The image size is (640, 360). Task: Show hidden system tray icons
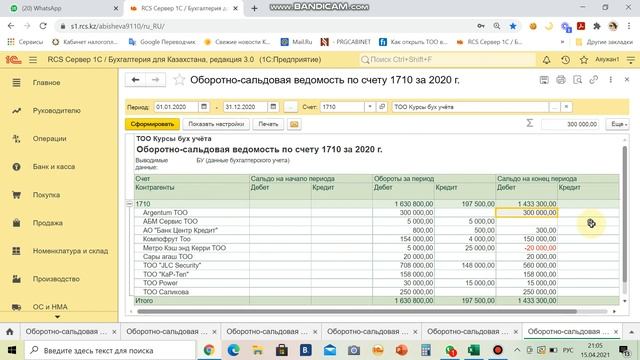(517, 350)
